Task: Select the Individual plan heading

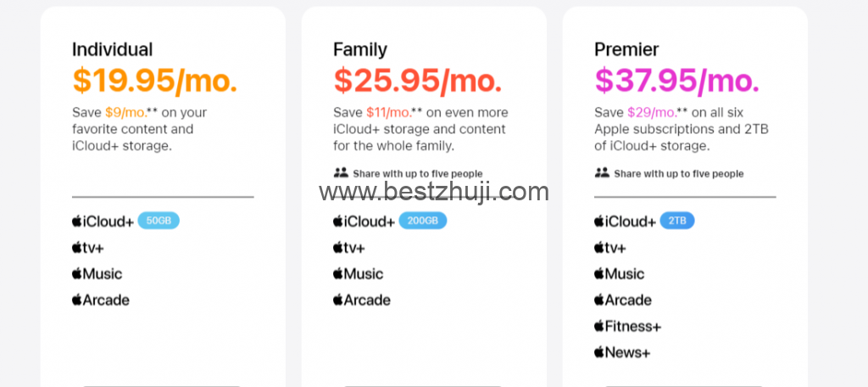Action: pos(113,49)
